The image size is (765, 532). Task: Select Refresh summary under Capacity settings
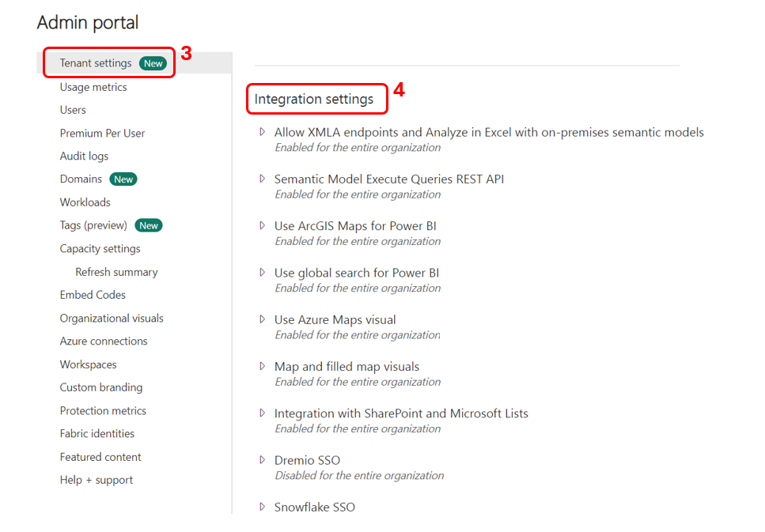[116, 272]
